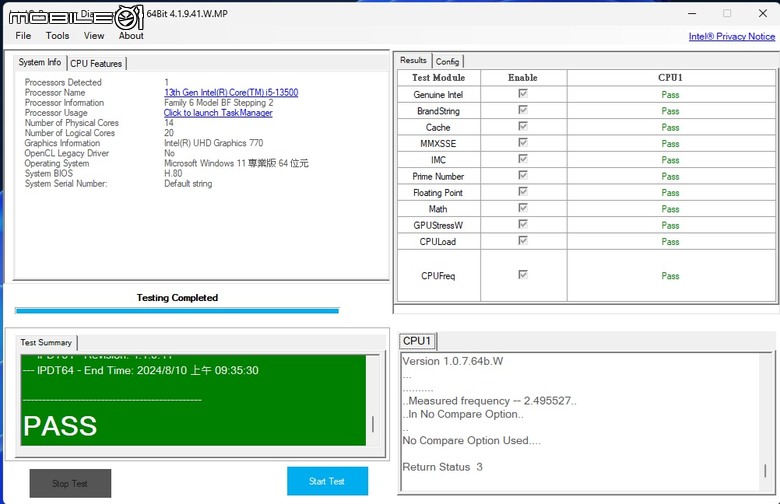Close the diagnostic tool window

[x=763, y=13]
